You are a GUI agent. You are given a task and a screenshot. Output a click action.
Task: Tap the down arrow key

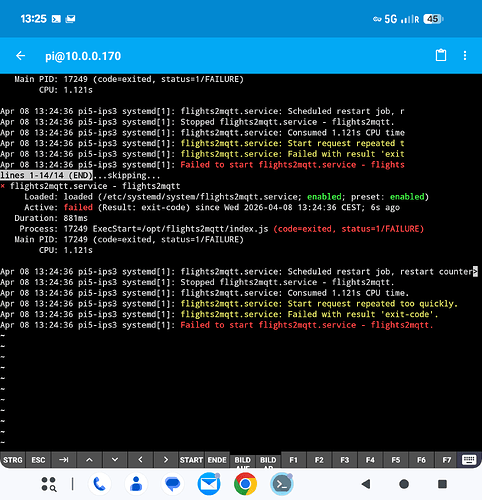[115, 460]
